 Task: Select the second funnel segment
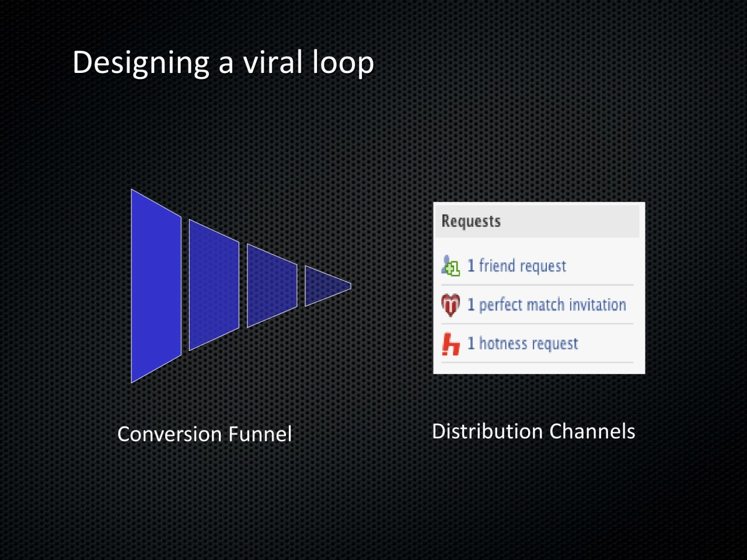214,285
